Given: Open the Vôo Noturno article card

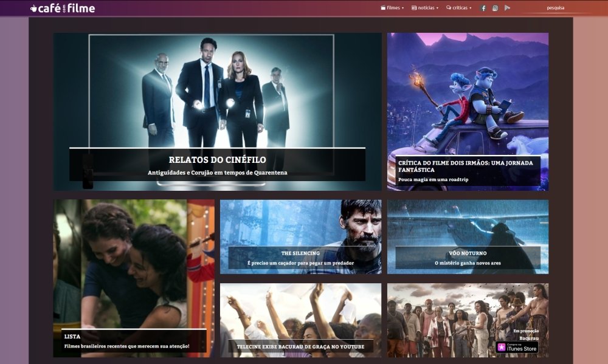Looking at the screenshot, I should (468, 237).
